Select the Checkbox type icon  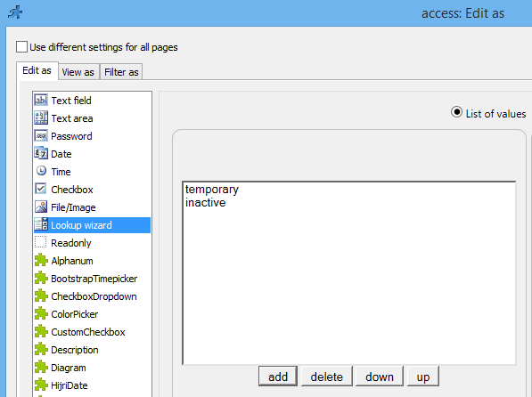[41, 189]
